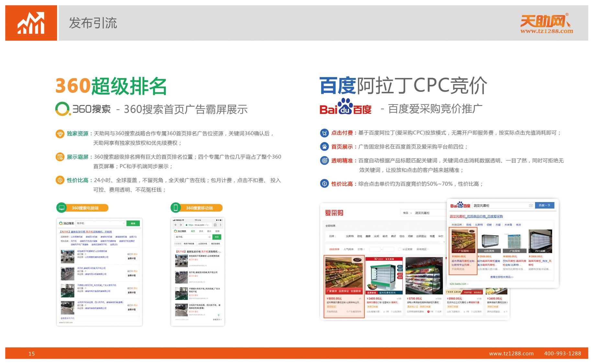
Task: Click the 全部(10) brand link in 360 desktop
Action: coord(133,237)
